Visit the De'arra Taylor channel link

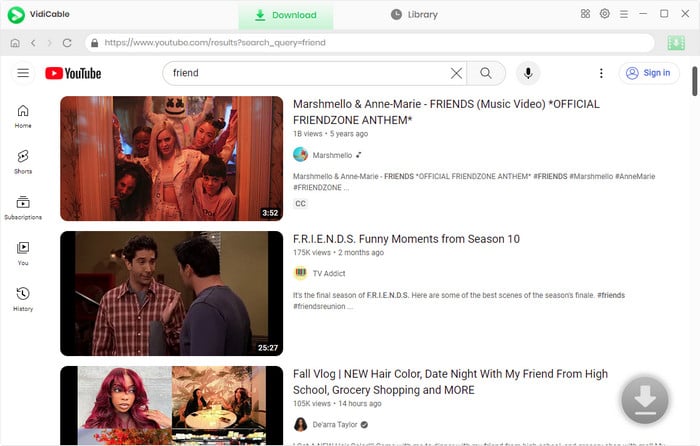[x=335, y=425]
